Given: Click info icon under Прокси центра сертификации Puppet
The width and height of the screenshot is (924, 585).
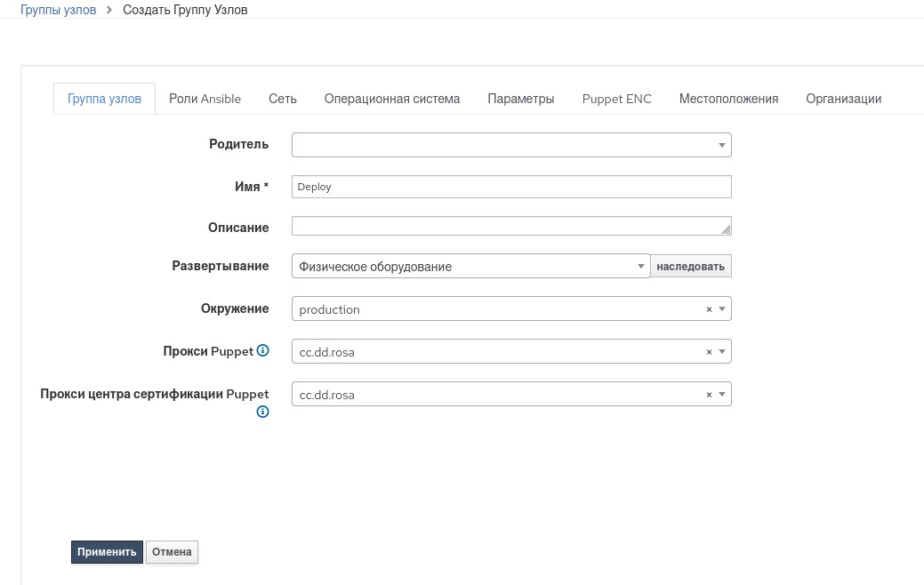Looking at the screenshot, I should coord(262,412).
